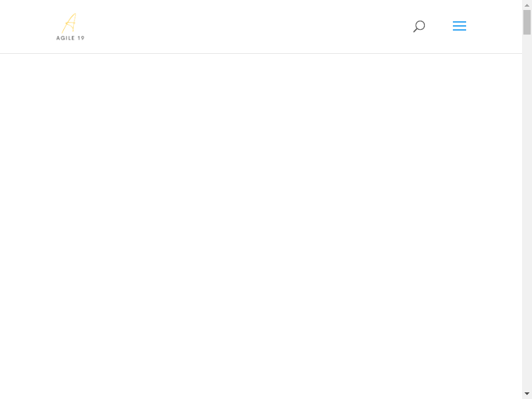
Task: Open the main menu in the header
Action: pos(460,27)
